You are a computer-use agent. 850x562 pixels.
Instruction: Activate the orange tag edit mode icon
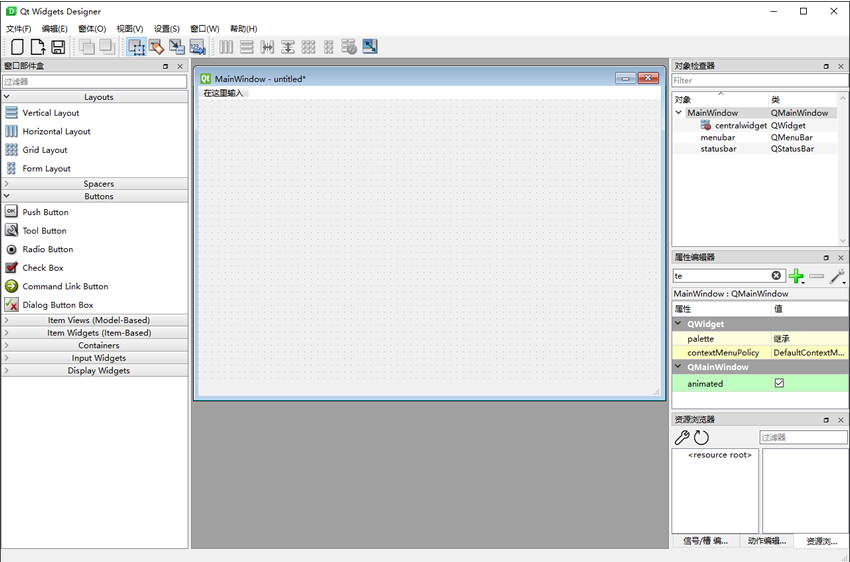[x=156, y=47]
